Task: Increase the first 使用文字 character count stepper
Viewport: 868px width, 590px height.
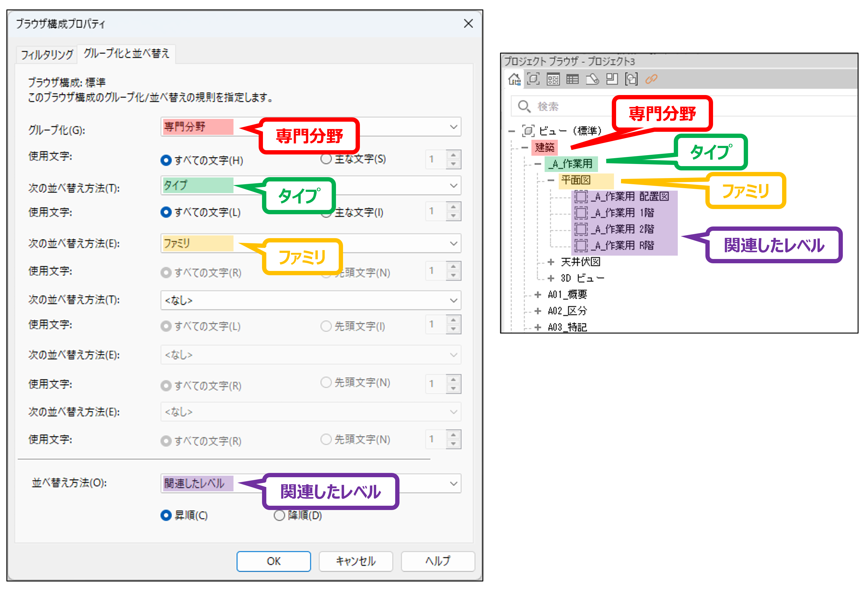Action: (453, 155)
